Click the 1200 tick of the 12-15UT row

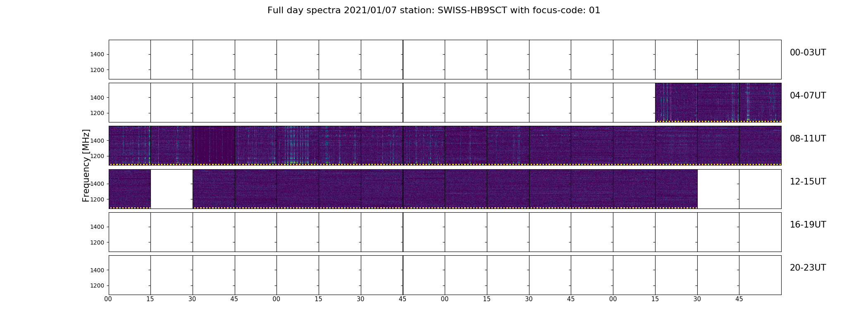point(98,199)
